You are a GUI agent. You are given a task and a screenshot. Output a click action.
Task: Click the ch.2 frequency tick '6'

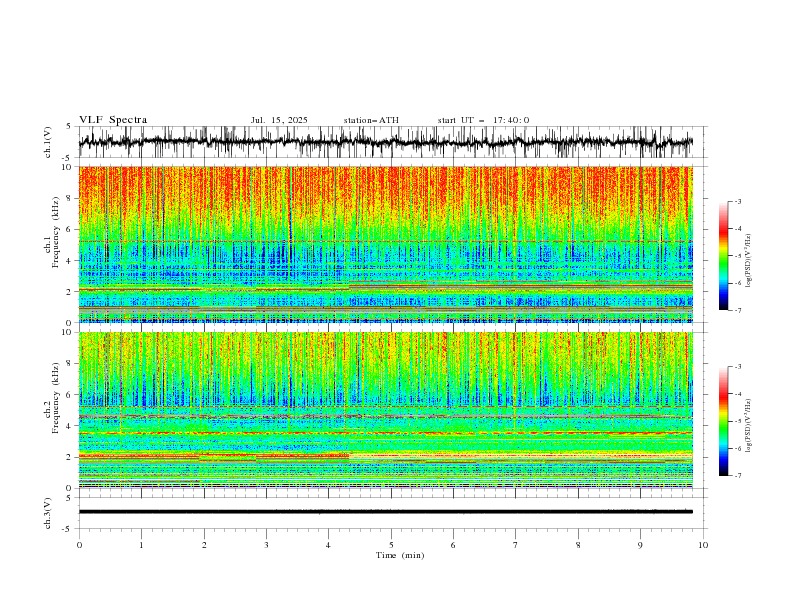click(x=69, y=395)
